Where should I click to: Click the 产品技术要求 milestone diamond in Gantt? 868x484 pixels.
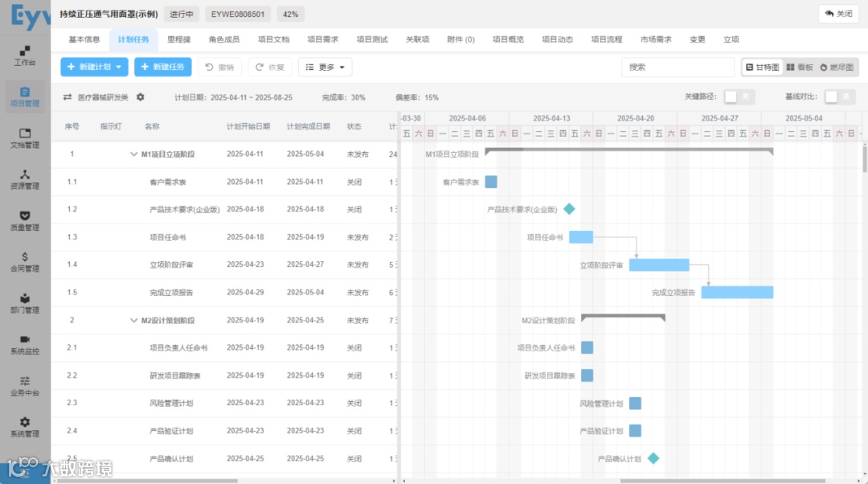point(569,209)
